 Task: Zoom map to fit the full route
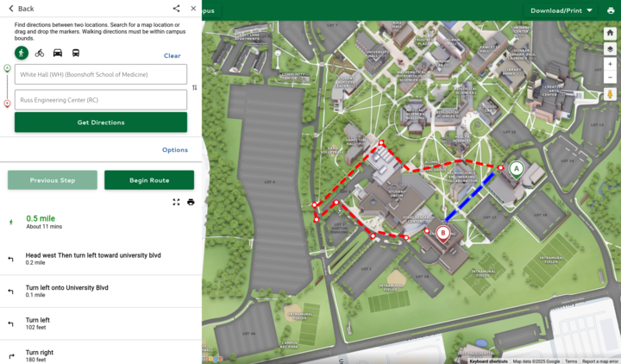click(x=176, y=202)
